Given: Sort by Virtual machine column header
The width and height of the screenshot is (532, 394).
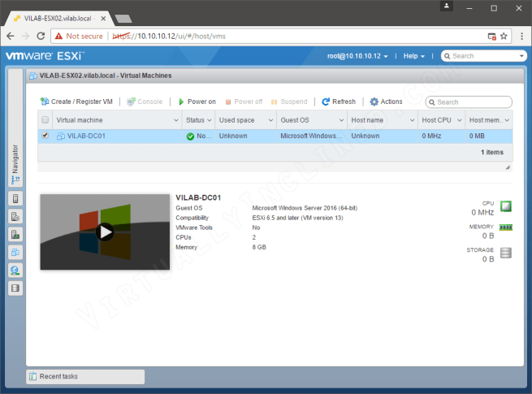Looking at the screenshot, I should tap(80, 120).
